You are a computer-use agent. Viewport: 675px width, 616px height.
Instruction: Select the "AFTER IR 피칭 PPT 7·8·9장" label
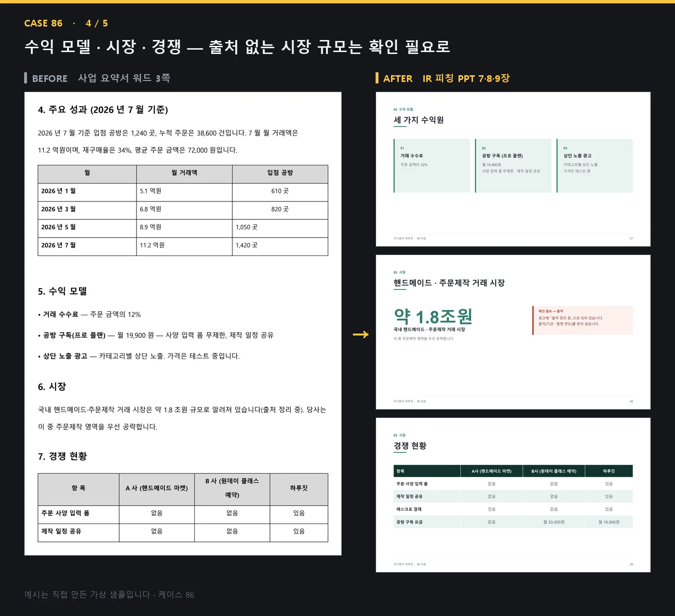point(443,78)
